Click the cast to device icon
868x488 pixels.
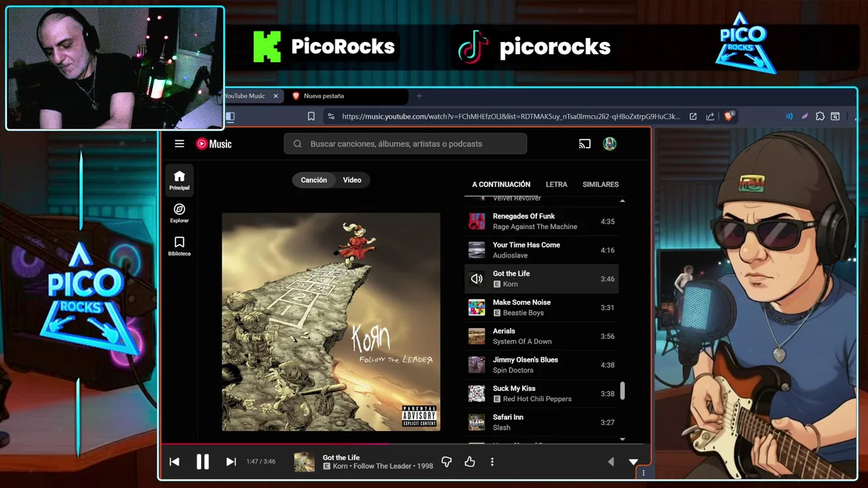click(585, 144)
